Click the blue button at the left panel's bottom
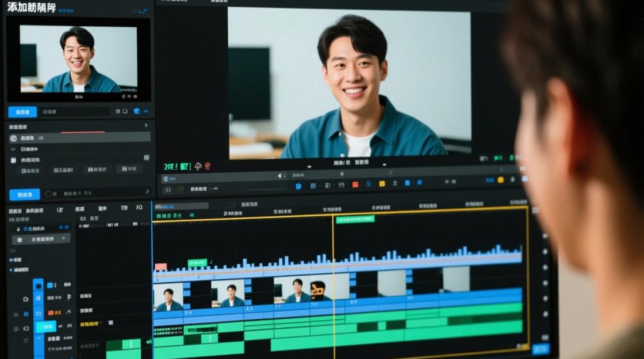 24,194
